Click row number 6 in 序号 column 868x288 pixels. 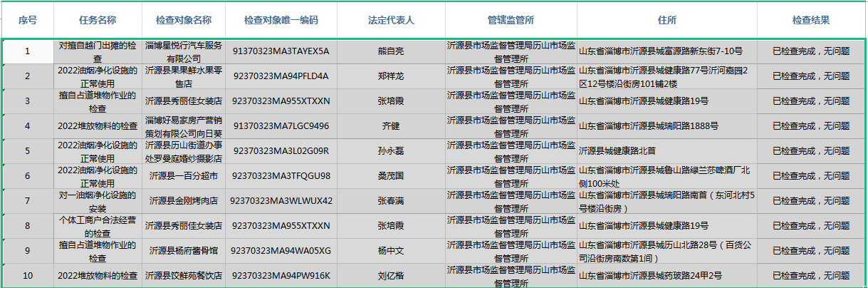tap(27, 176)
